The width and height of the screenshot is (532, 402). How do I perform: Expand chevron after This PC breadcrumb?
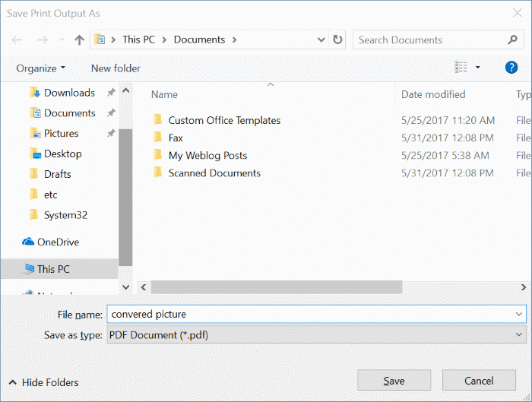165,40
